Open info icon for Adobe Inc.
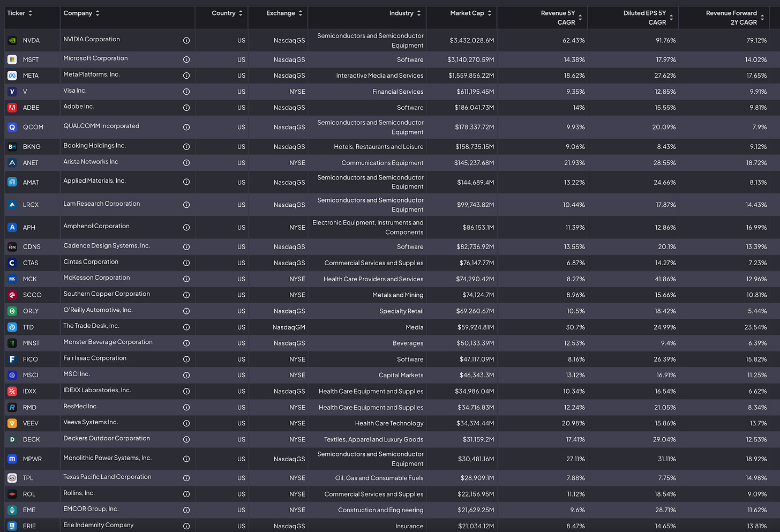 coord(186,108)
